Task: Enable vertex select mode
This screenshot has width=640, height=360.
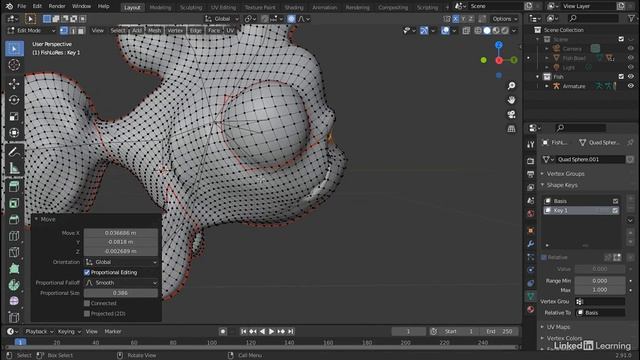Action: 64,31
